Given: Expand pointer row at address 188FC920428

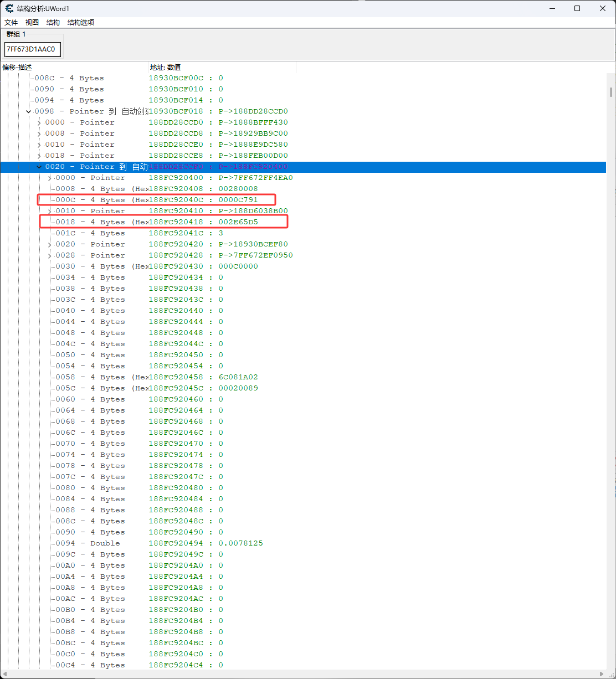Looking at the screenshot, I should coord(49,255).
